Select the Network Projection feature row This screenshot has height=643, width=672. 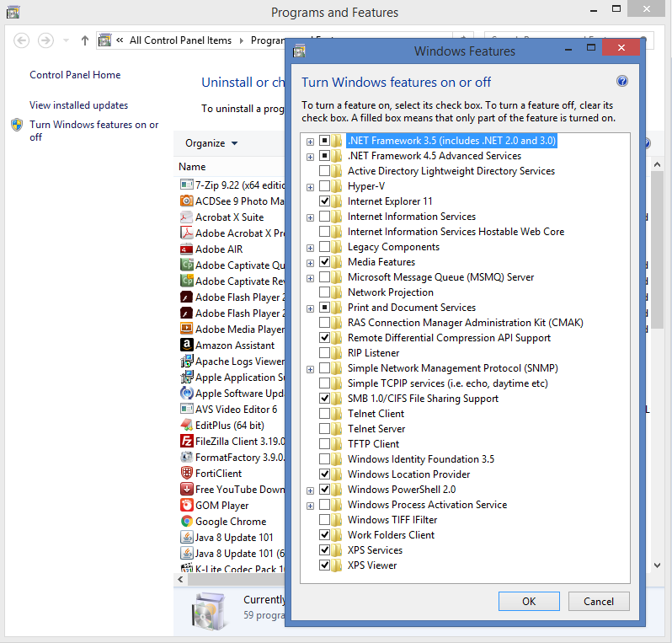391,292
